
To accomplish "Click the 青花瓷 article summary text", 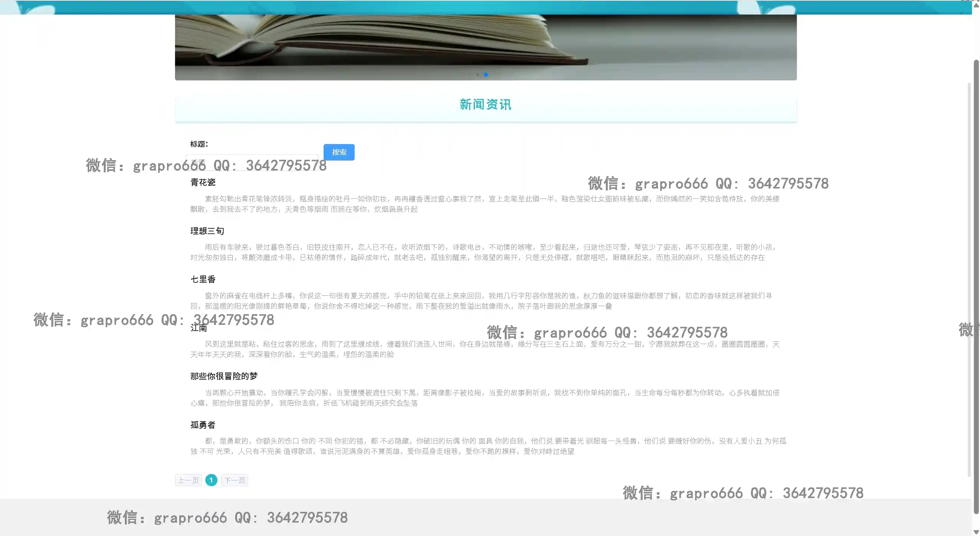I will coord(485,204).
